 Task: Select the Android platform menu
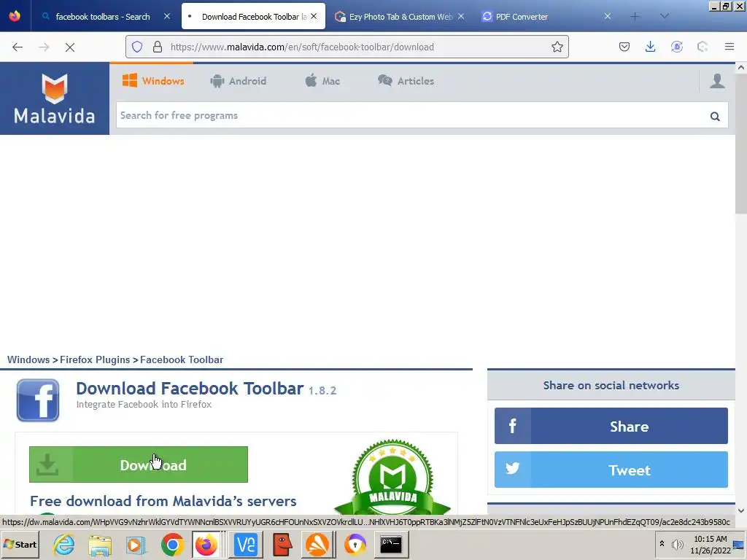click(239, 81)
